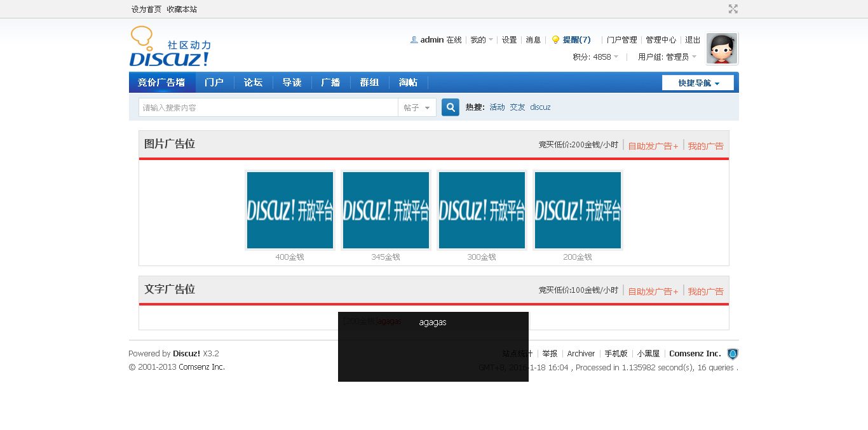Open 论坛 nav tab

pos(253,82)
